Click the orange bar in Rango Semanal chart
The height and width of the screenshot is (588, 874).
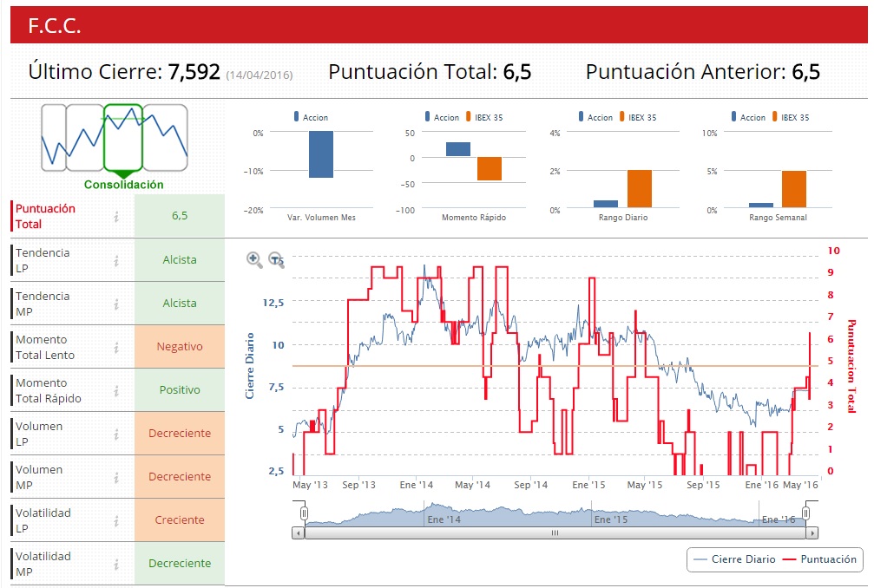pos(794,189)
